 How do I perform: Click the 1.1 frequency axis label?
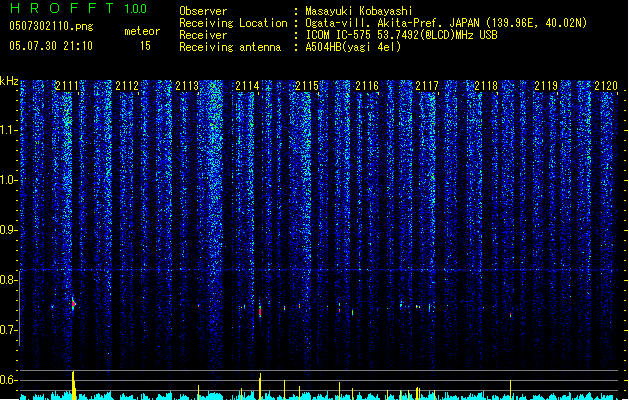click(9, 130)
